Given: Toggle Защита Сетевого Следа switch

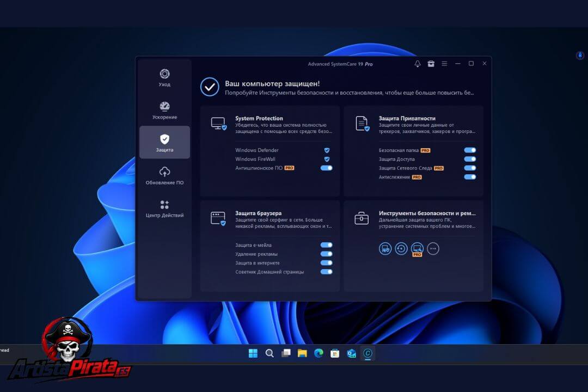Looking at the screenshot, I should (470, 168).
